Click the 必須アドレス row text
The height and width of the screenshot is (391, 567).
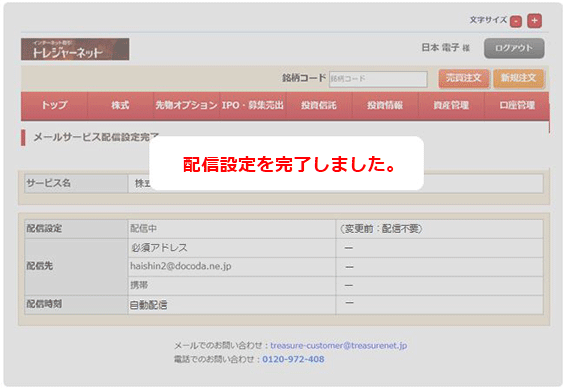coord(159,248)
